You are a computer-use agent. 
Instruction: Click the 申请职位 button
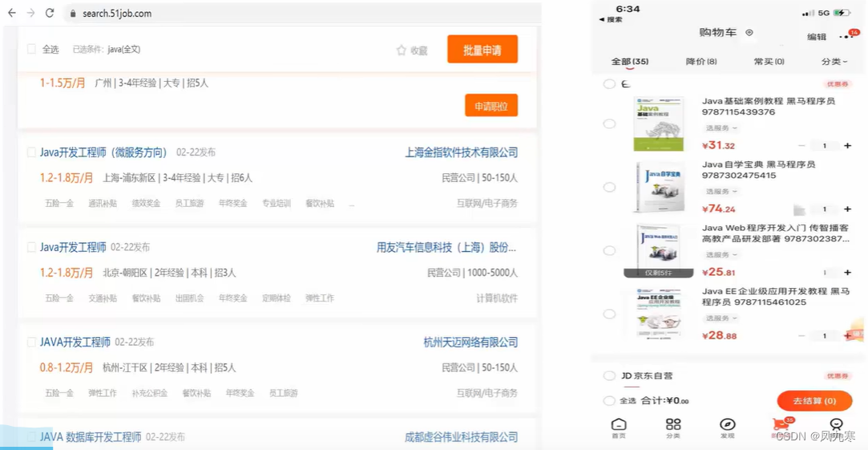point(491,105)
